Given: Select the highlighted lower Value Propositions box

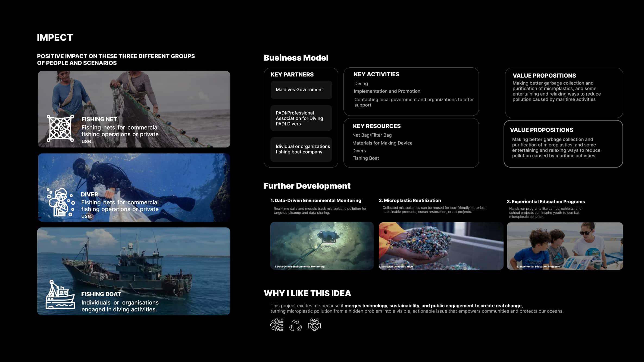Looking at the screenshot, I should (563, 144).
